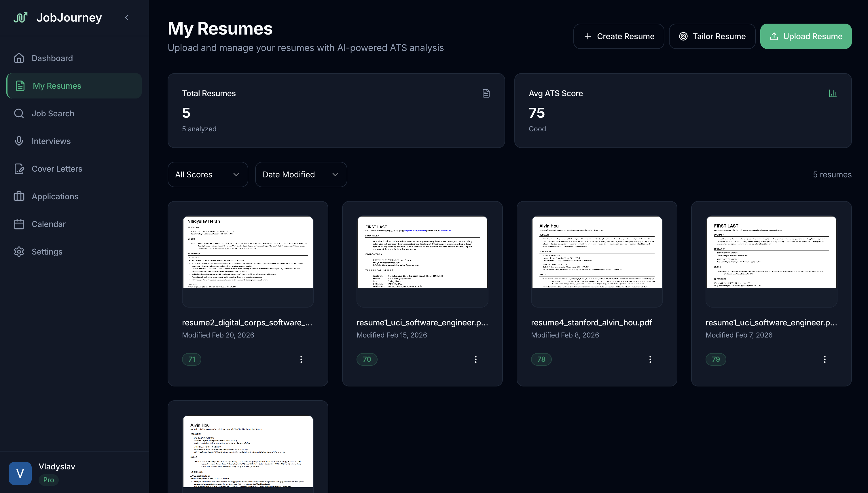Screen dimensions: 868x493
Task: Click the ATS score badge 79
Action: coord(716,359)
